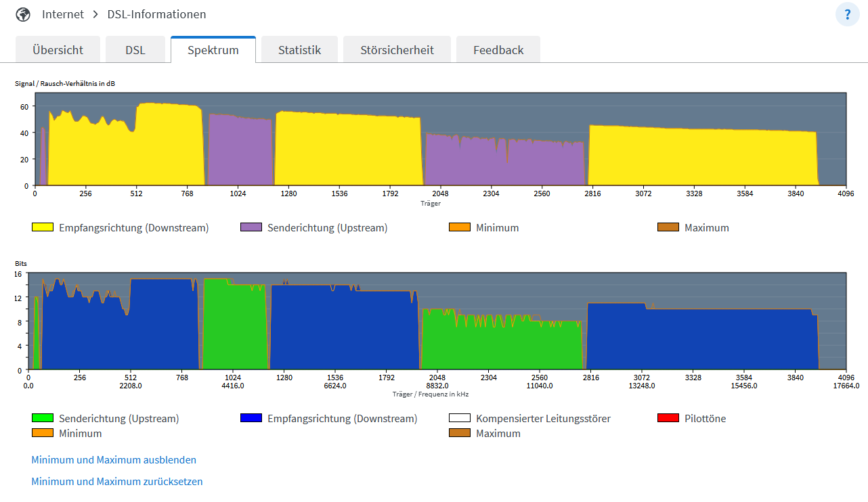Go to the Statistik tab

click(x=299, y=50)
